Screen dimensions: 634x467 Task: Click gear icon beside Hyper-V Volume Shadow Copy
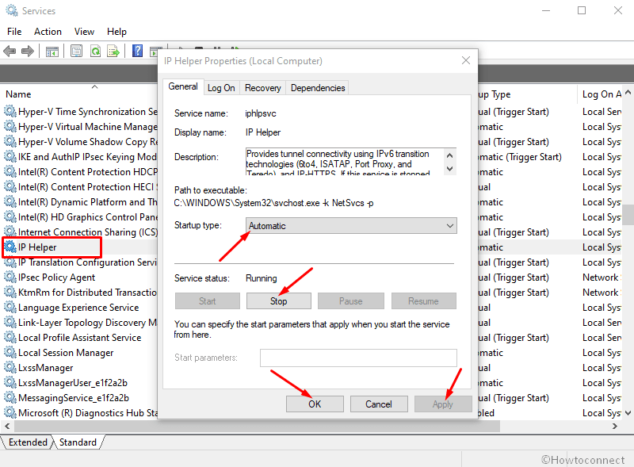point(10,142)
